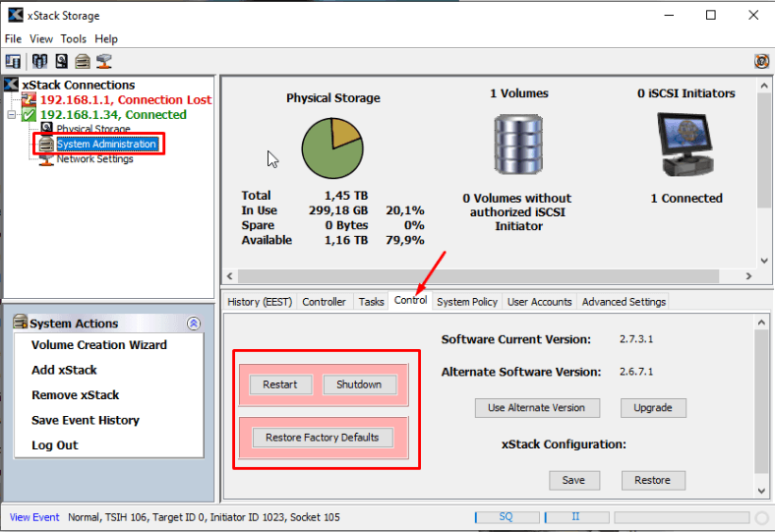
Task: Click the first toolbar icon for the connections view
Action: point(13,61)
